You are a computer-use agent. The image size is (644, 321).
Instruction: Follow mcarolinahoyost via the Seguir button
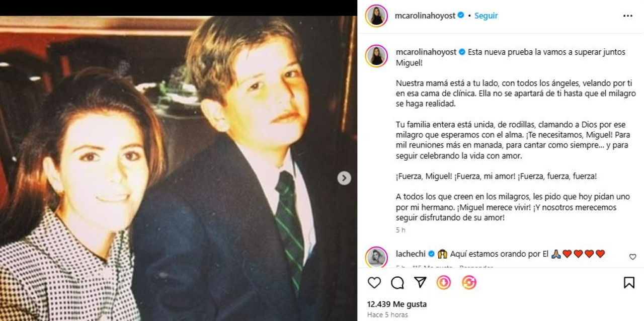tap(486, 16)
